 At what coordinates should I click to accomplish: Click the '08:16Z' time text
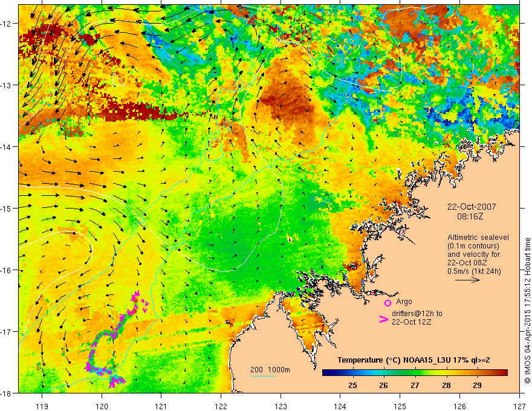pyautogui.click(x=470, y=216)
